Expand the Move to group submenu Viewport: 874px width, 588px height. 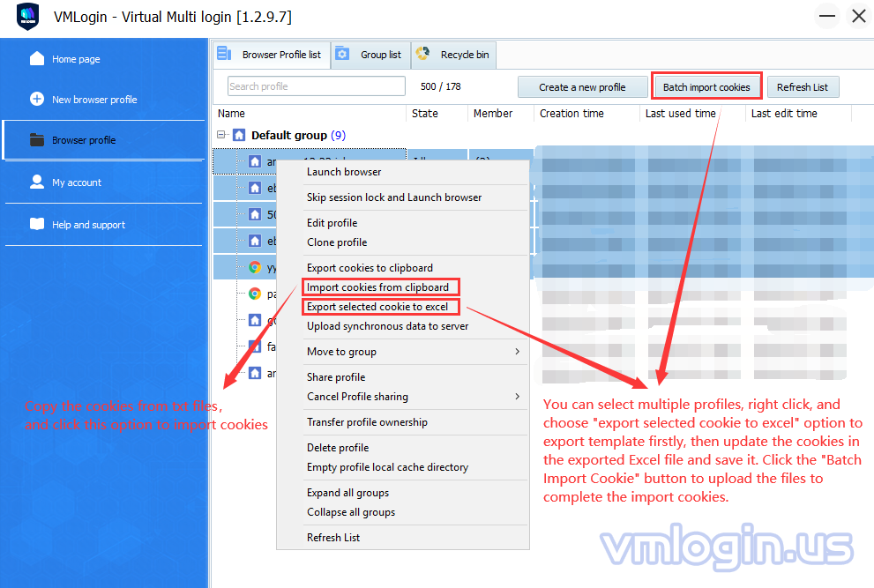[517, 352]
